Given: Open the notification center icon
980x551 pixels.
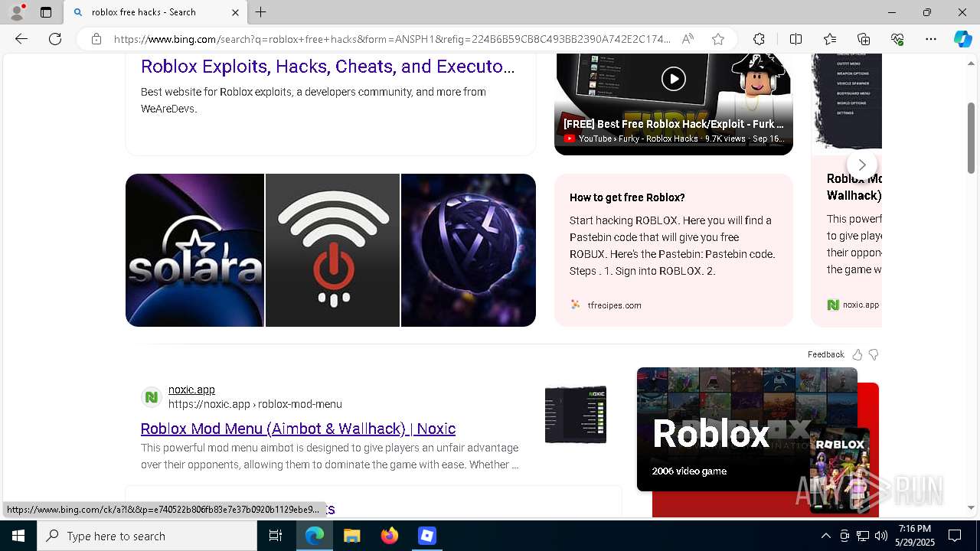Looking at the screenshot, I should point(955,536).
